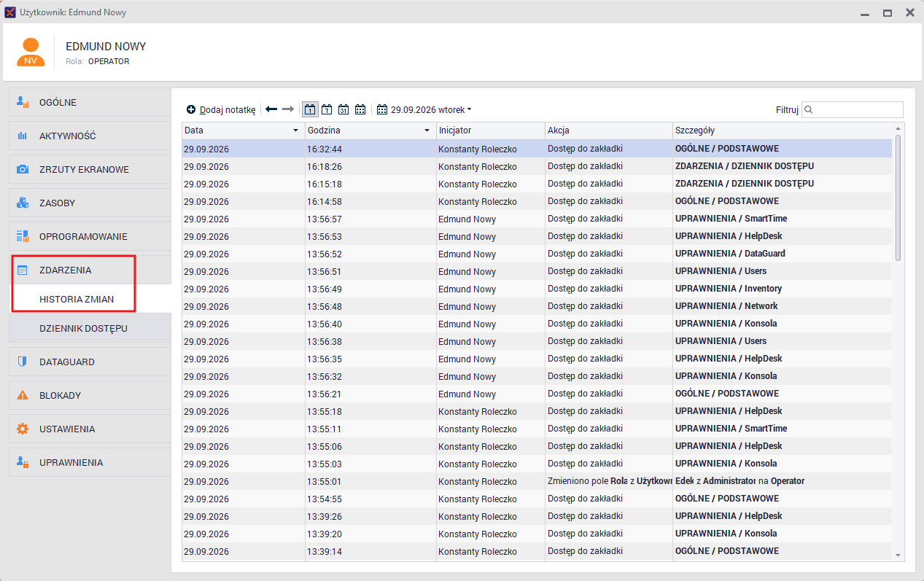The width and height of the screenshot is (924, 581).
Task: Click the table scrollbar up arrow
Action: tap(898, 128)
